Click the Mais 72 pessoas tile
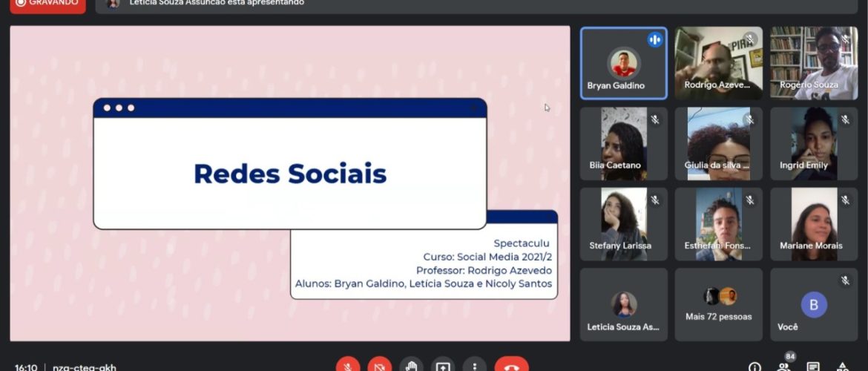868x371 pixels. [718, 304]
